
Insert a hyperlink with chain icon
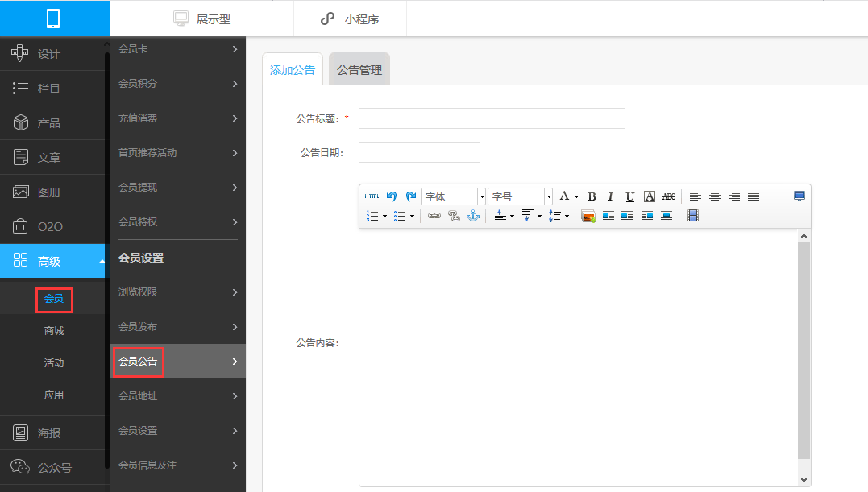(x=434, y=216)
